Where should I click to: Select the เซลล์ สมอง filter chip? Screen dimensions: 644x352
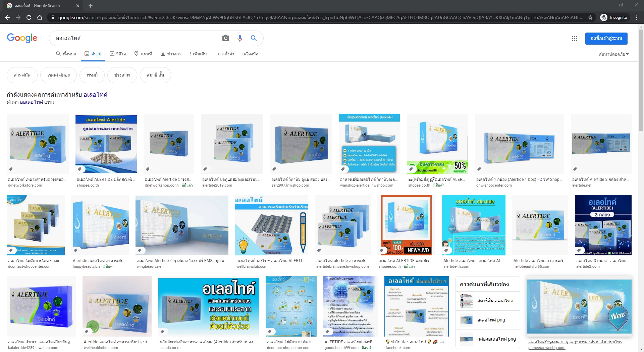(58, 75)
